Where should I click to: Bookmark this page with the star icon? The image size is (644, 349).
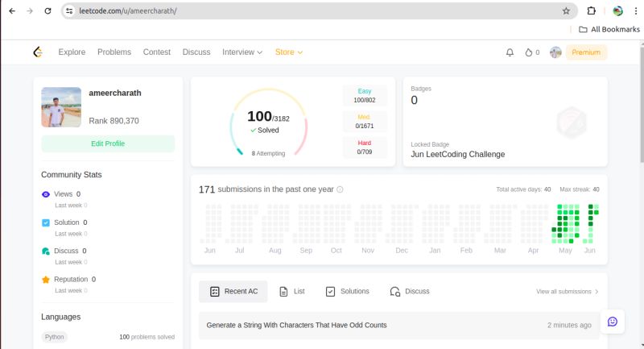coord(566,11)
